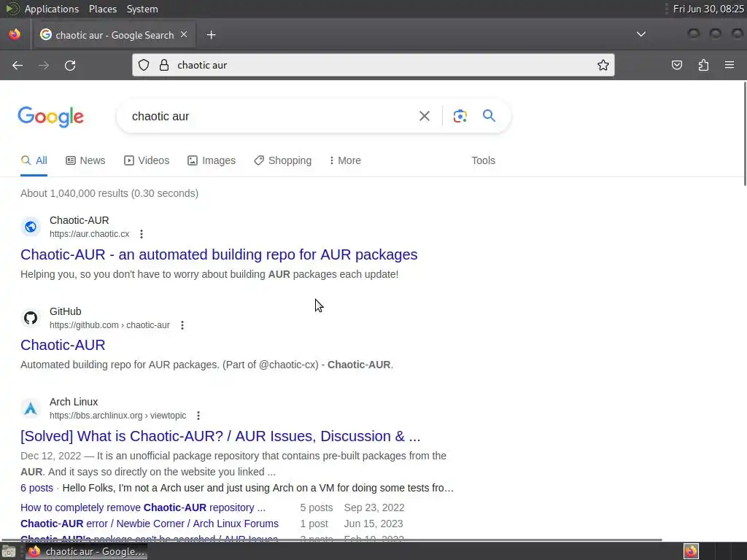Open the GitHub Chaotic-AUR result title
This screenshot has height=560, width=747.
pyautogui.click(x=63, y=345)
